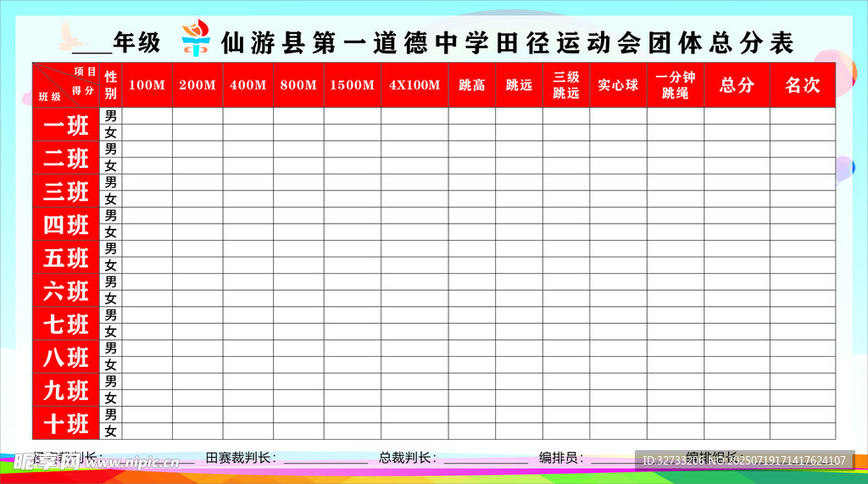The width and height of the screenshot is (868, 484).
Task: Click the 800M column header
Action: click(x=298, y=85)
